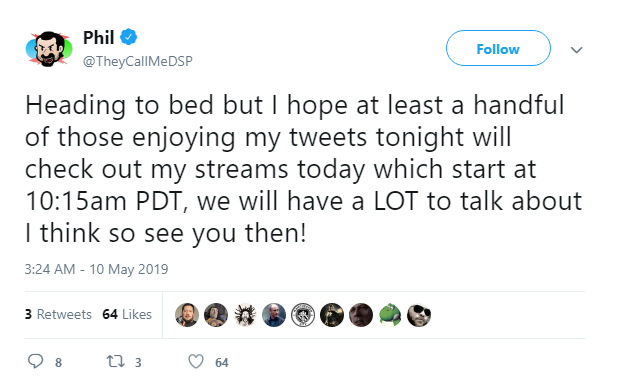This screenshot has width=617, height=389.
Task: Click the bald man in suit liker avatar
Action: (x=274, y=315)
